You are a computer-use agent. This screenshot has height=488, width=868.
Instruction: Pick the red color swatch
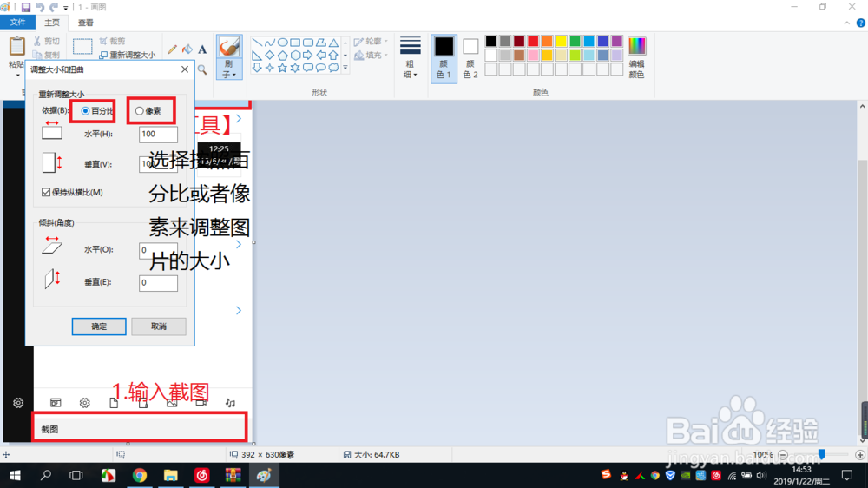(x=533, y=42)
